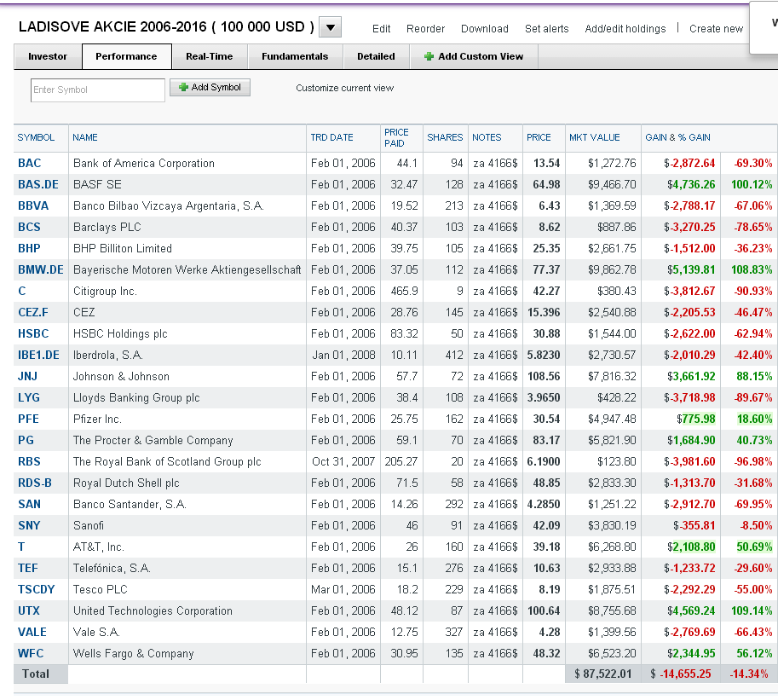Sort by PRICE PAID column header

pyautogui.click(x=396, y=137)
